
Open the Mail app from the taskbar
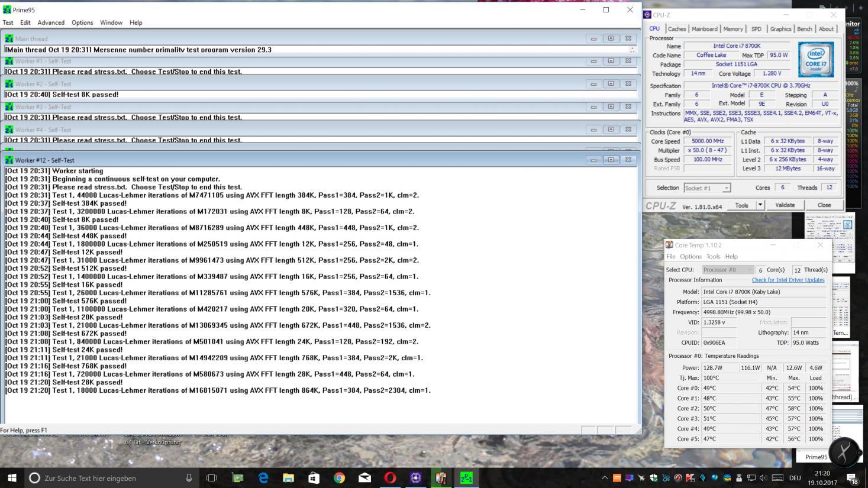(x=364, y=478)
